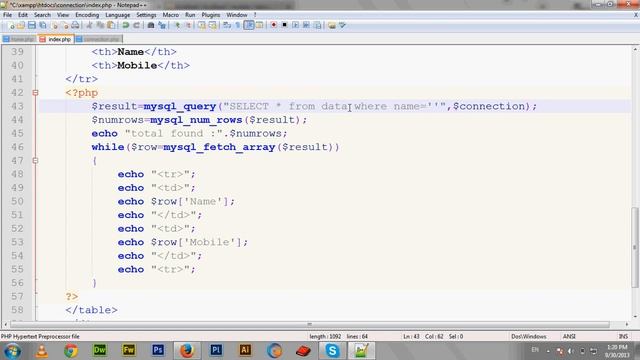Click the Redo arrow icon
The image size is (640, 360).
coord(136,25)
